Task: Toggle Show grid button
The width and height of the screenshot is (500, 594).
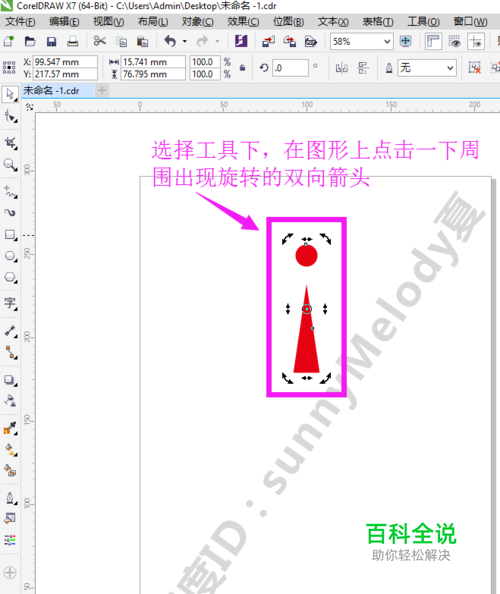Action: pyautogui.click(x=455, y=41)
